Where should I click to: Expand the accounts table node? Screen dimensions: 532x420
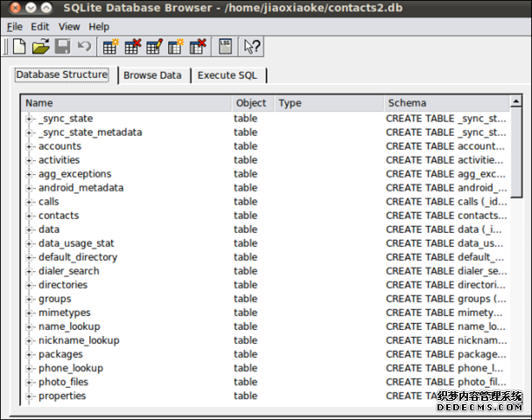point(29,146)
